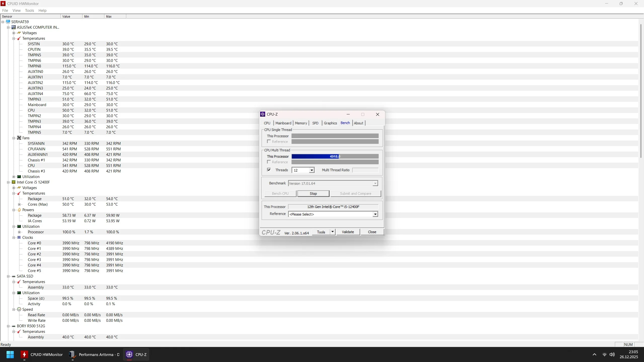This screenshot has width=644, height=362.
Task: Open the About tab in CPU-Z
Action: coord(358,123)
